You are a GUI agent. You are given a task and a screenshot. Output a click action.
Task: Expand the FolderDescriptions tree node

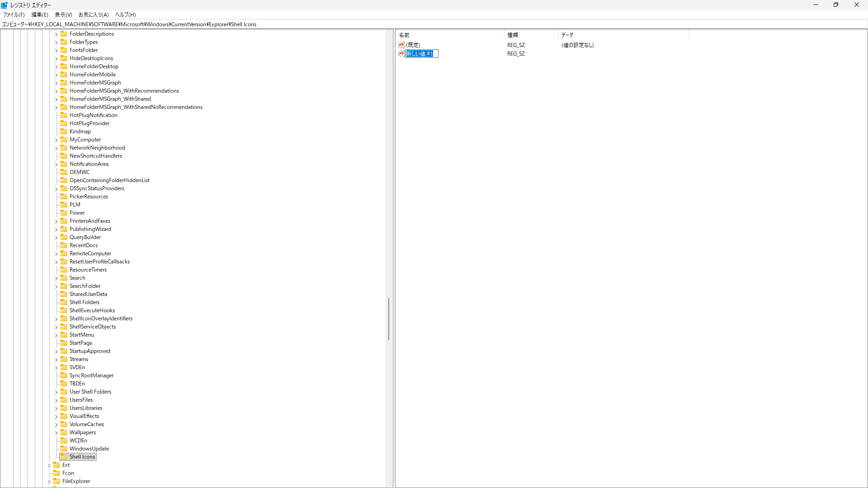pyautogui.click(x=57, y=34)
